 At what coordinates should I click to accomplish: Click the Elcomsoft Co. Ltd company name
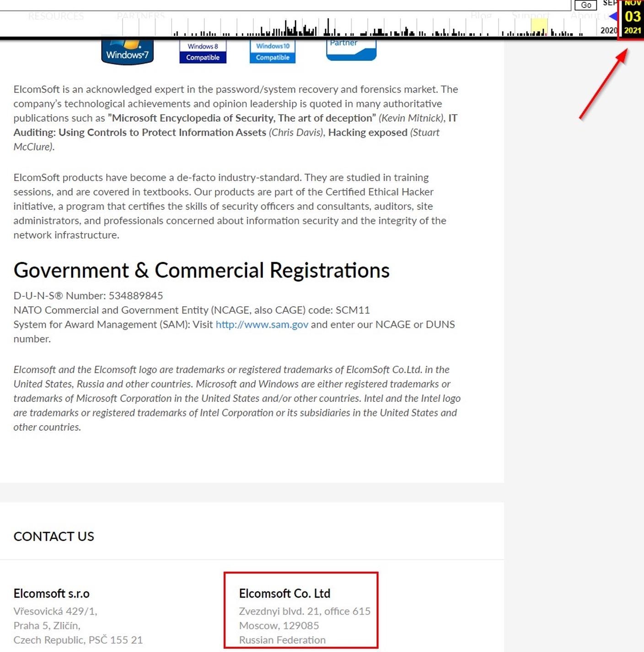[x=284, y=593]
